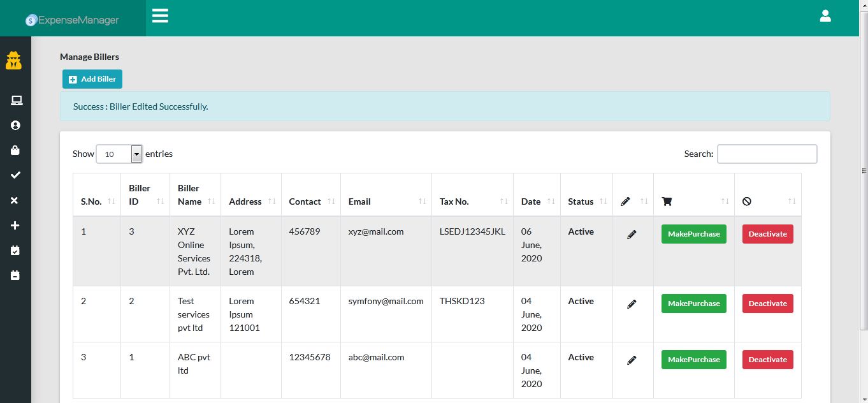
Task: Open the calendar check icon in sidebar
Action: point(16,251)
